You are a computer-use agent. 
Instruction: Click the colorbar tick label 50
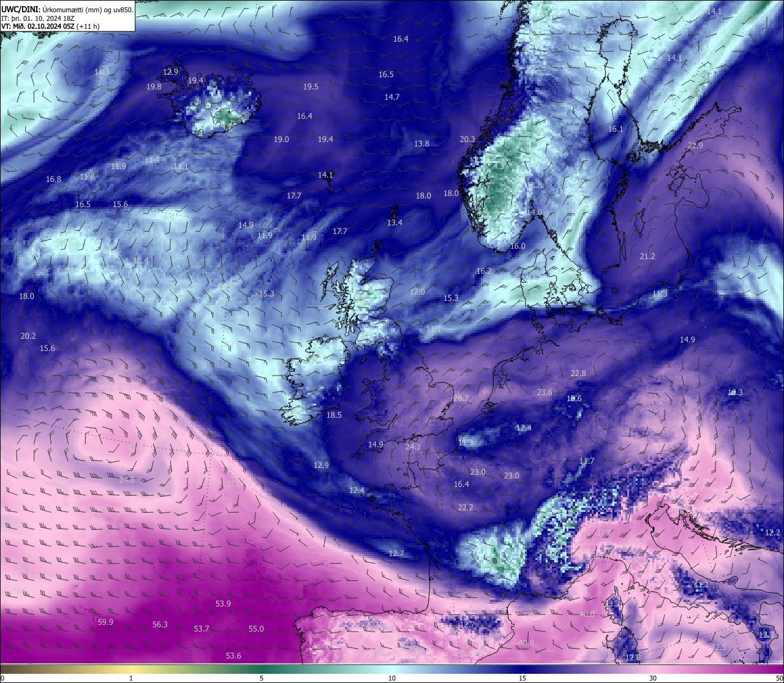(779, 678)
